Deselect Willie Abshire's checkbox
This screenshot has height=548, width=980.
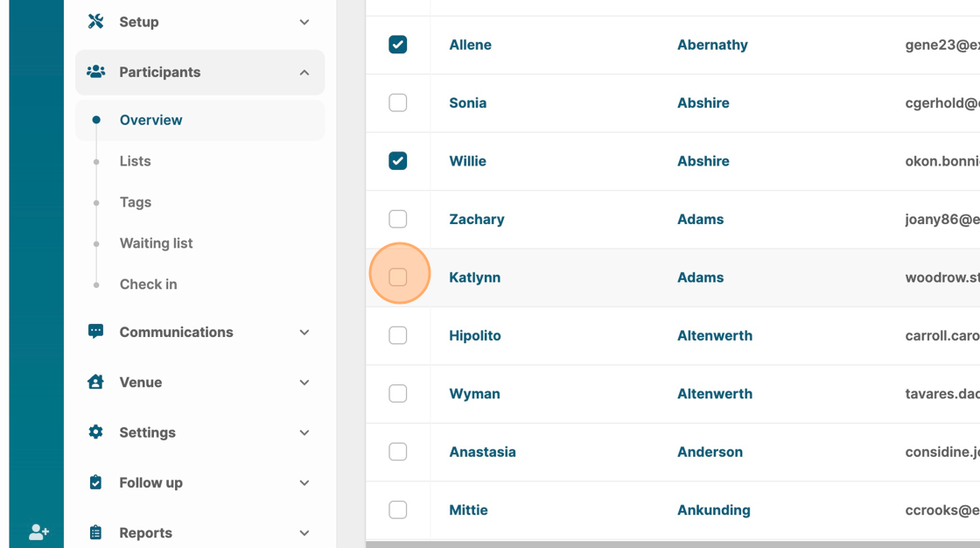[x=398, y=161]
